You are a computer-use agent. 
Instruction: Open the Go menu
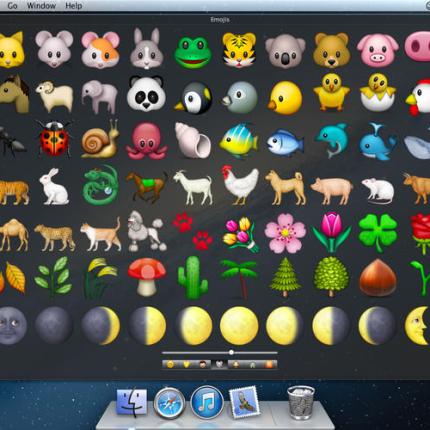(12, 6)
